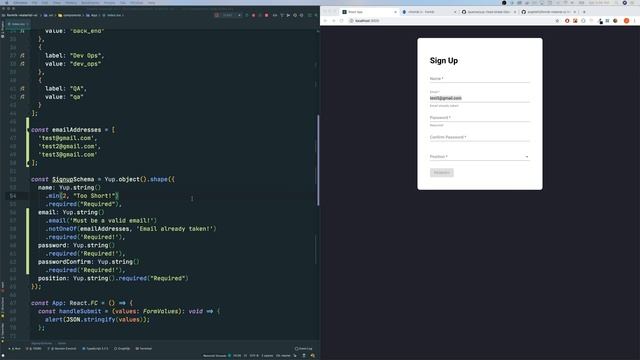
Task: Click the 'test2@gmail.com' string in code
Action: tap(68, 146)
